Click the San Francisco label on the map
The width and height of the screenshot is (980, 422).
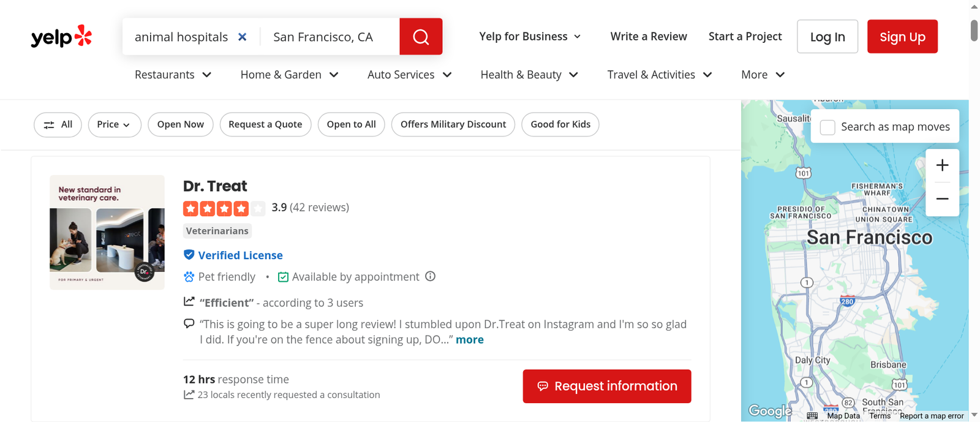(869, 238)
